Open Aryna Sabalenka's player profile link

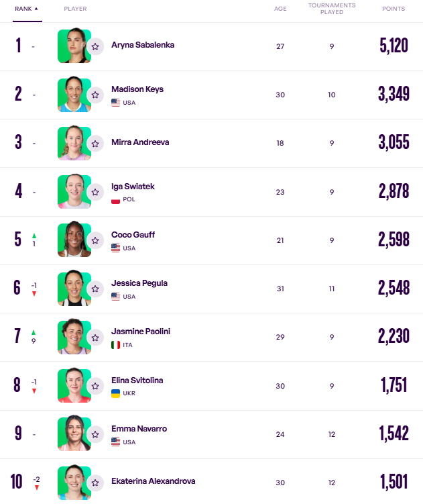tap(142, 45)
